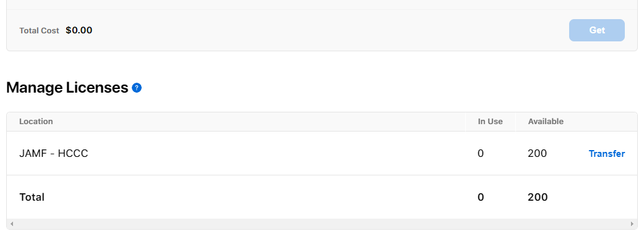Click the Total row Available value

(538, 197)
